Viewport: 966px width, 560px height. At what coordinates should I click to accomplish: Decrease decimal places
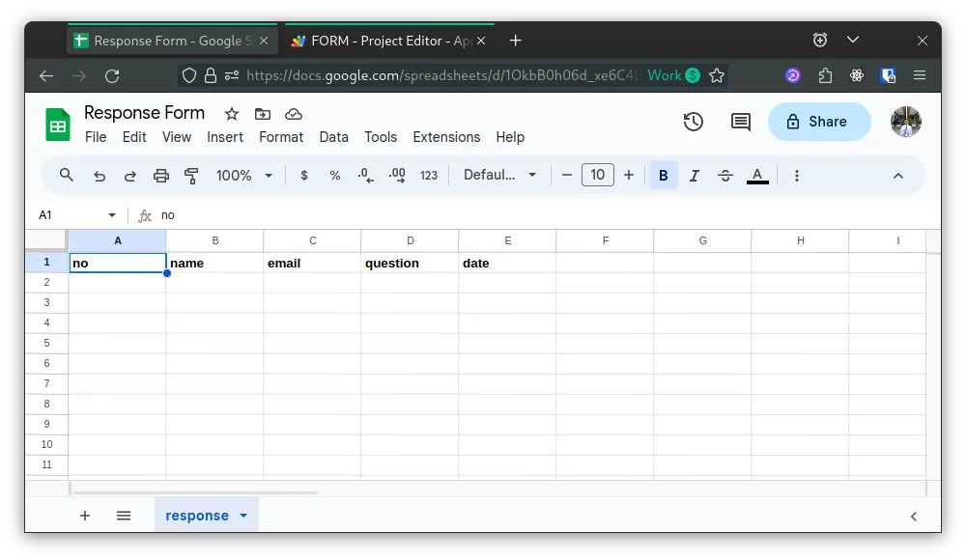click(364, 175)
